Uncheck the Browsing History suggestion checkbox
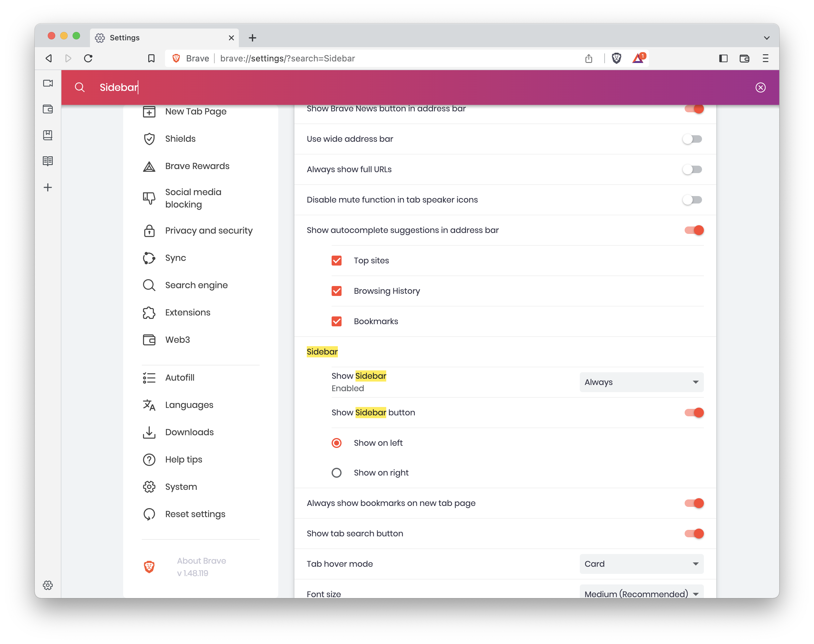814x644 pixels. click(x=337, y=291)
